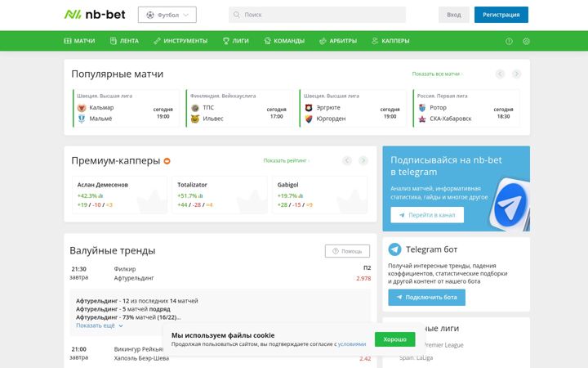The image size is (588, 368).
Task: Open the ИНСТРУМЕНТЫ menu
Action: 180,41
